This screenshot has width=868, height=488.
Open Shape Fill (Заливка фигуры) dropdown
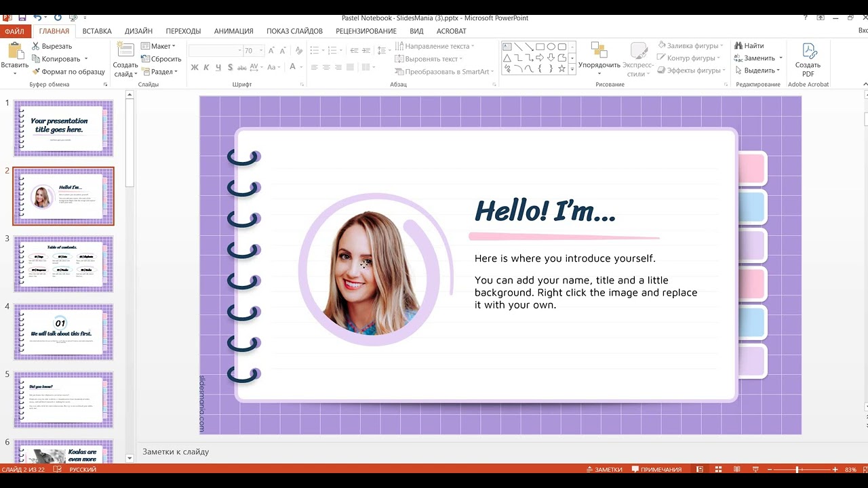690,46
